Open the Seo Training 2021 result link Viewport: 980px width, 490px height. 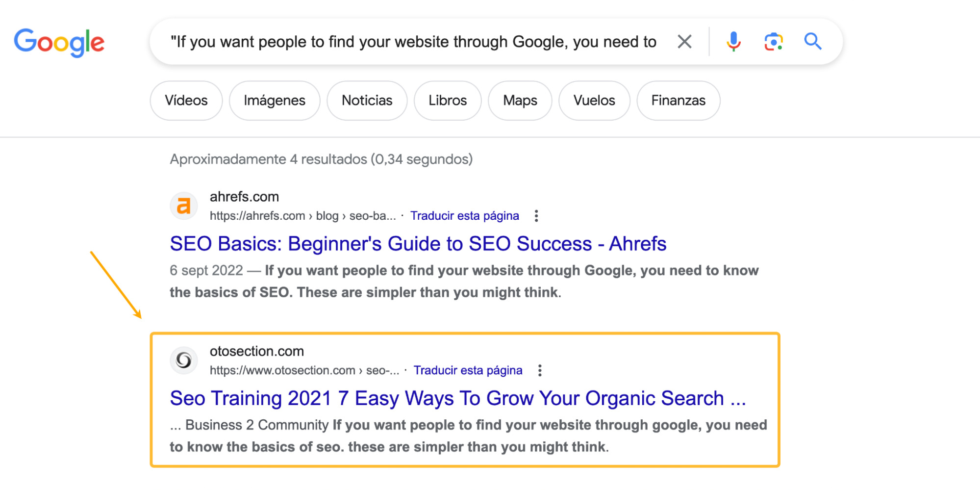(457, 398)
